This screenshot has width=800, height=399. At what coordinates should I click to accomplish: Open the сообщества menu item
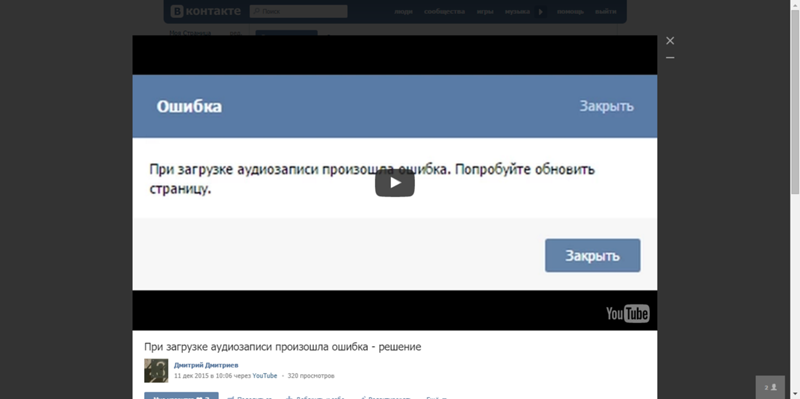(444, 11)
